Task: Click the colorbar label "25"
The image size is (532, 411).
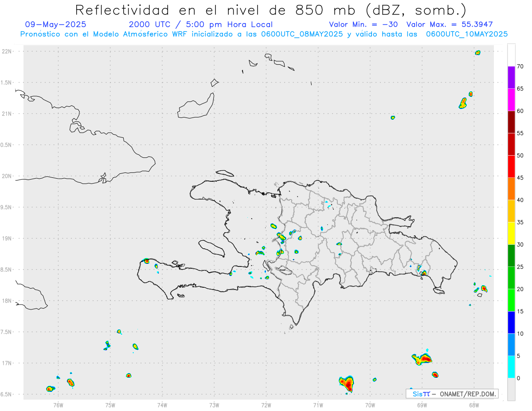Action: [520, 267]
